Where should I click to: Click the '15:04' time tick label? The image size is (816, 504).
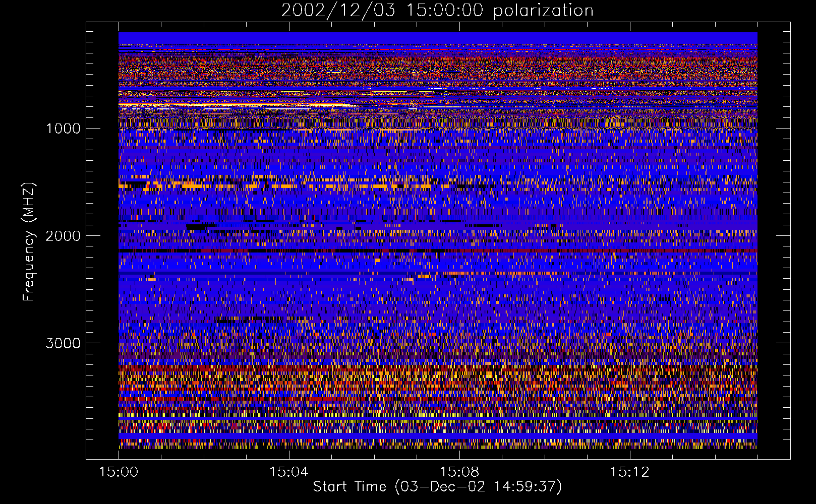click(288, 472)
